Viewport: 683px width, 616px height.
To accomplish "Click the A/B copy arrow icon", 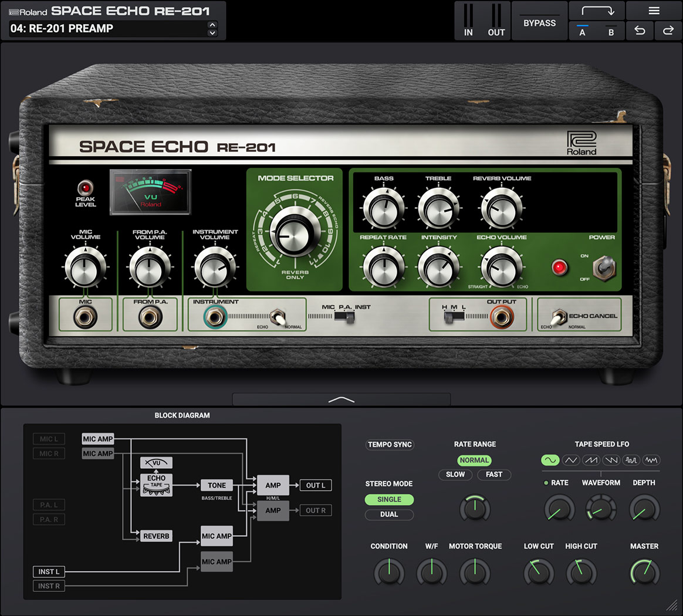I will tap(596, 10).
